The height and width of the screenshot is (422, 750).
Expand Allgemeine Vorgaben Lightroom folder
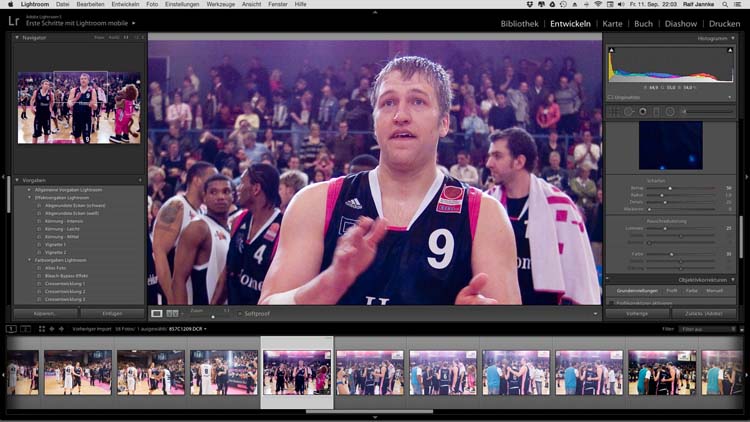pos(29,189)
